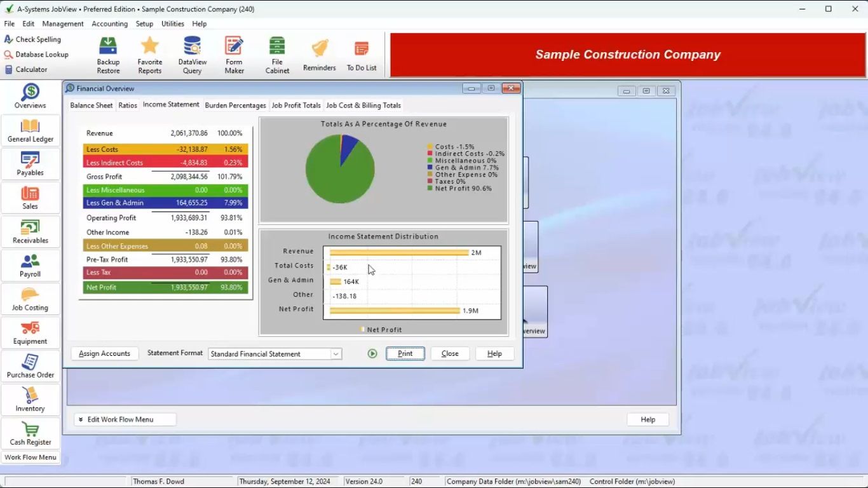Screen dimensions: 868x488
Task: Launch DataView Query
Action: [x=192, y=55]
